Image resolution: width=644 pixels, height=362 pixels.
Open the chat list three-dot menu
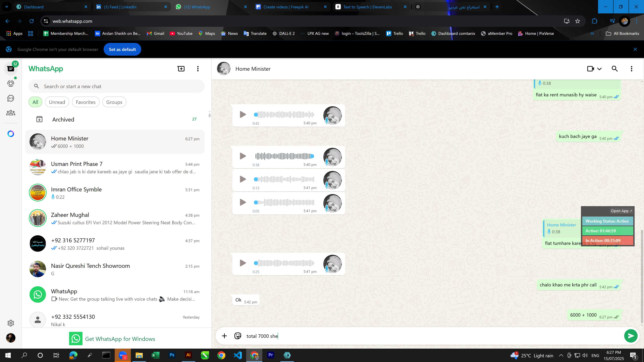[198, 69]
